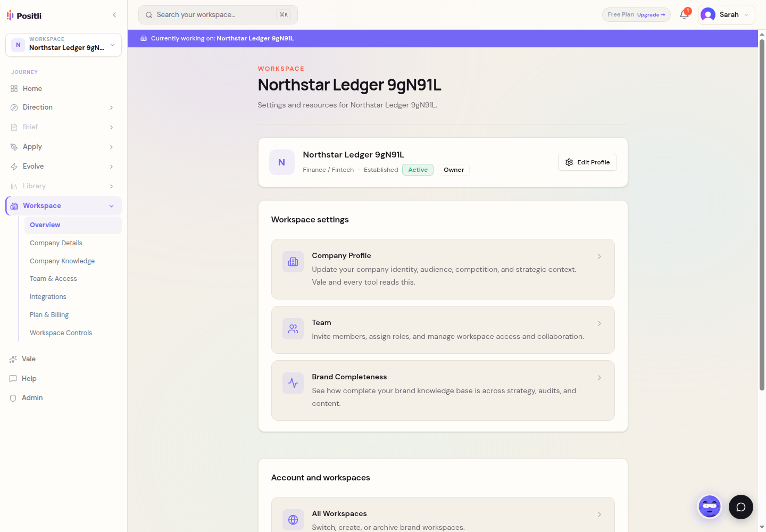Click the Active status badge
Viewport: 766px width, 532px height.
[x=418, y=170]
